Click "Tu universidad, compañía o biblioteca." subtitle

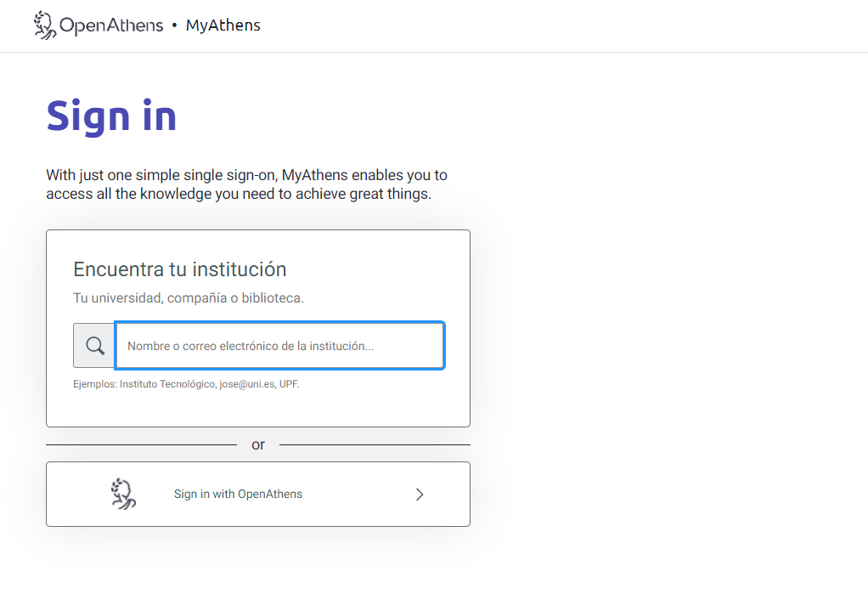point(189,298)
